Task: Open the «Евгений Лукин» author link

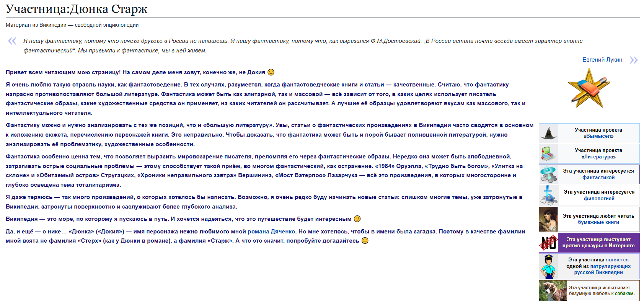Action: [x=602, y=60]
